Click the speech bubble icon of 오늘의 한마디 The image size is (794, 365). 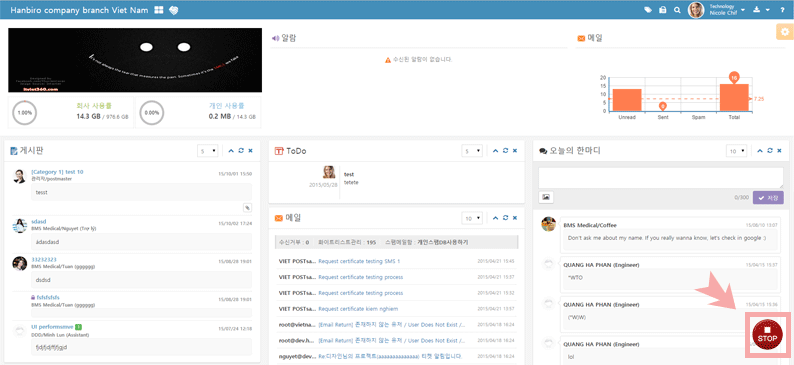[543, 151]
